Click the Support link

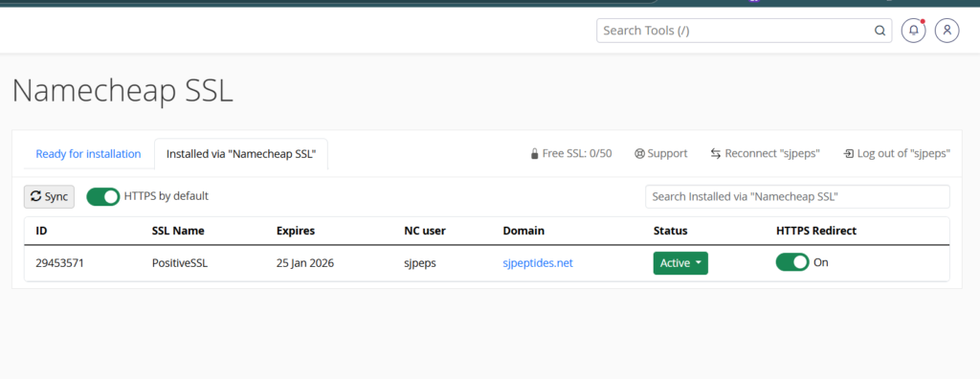click(x=667, y=154)
